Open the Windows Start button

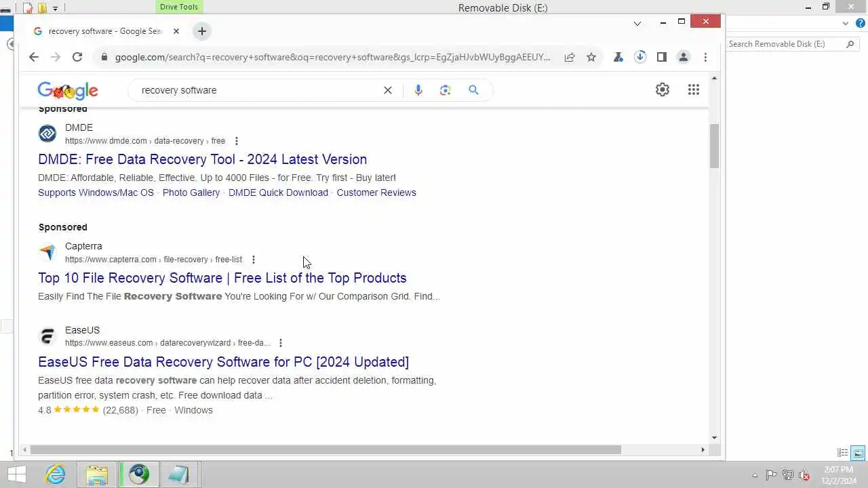[16, 474]
